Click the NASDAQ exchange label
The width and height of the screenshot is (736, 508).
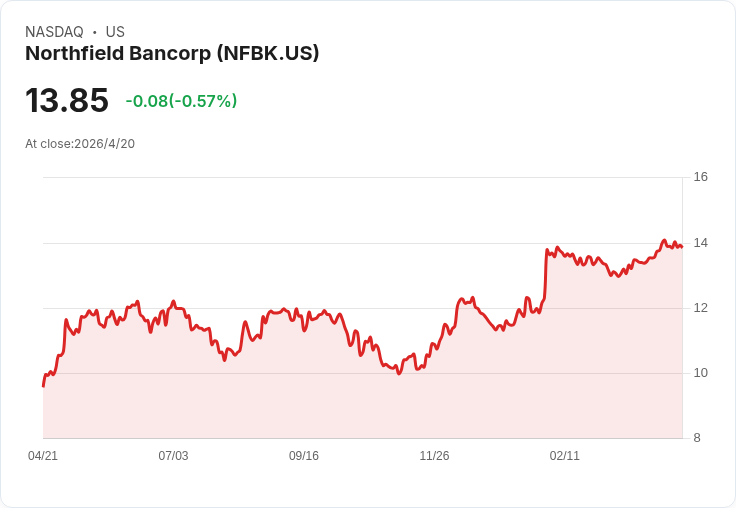[x=54, y=32]
